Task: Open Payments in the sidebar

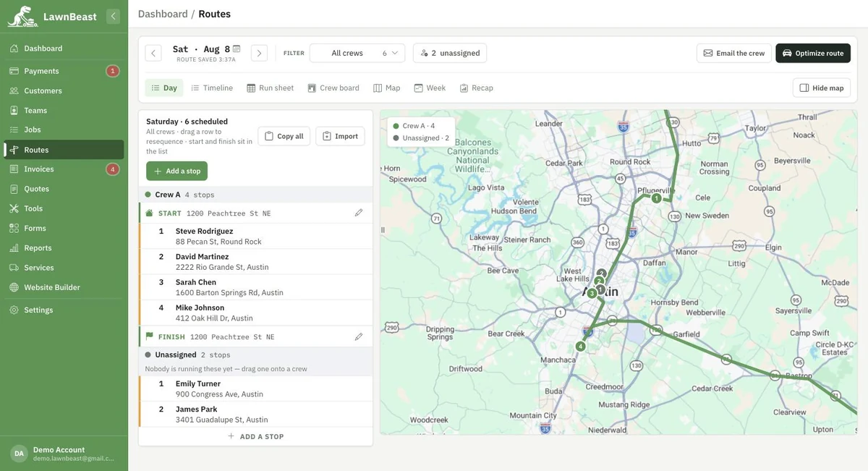Action: (64, 71)
